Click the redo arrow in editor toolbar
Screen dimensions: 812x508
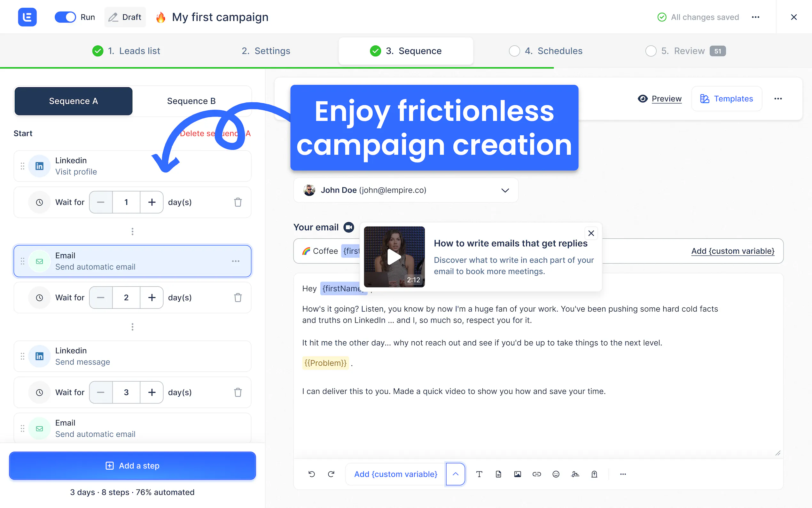point(331,474)
